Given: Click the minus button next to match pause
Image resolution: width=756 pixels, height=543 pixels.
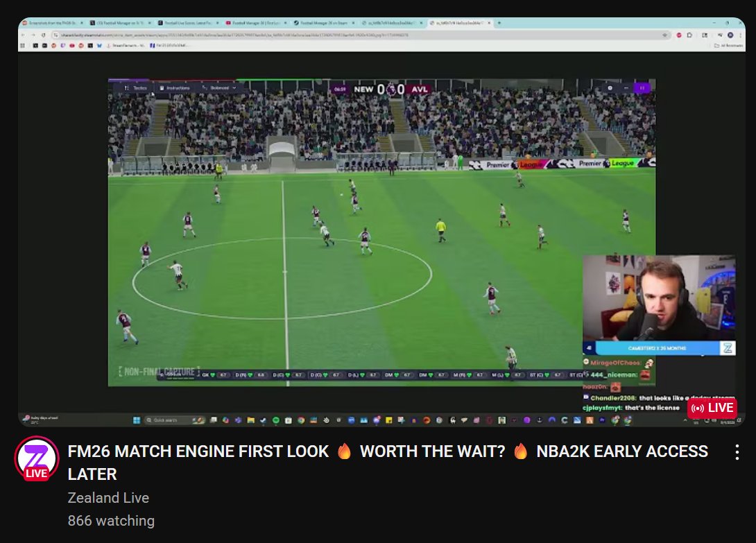Looking at the screenshot, I should pos(626,88).
